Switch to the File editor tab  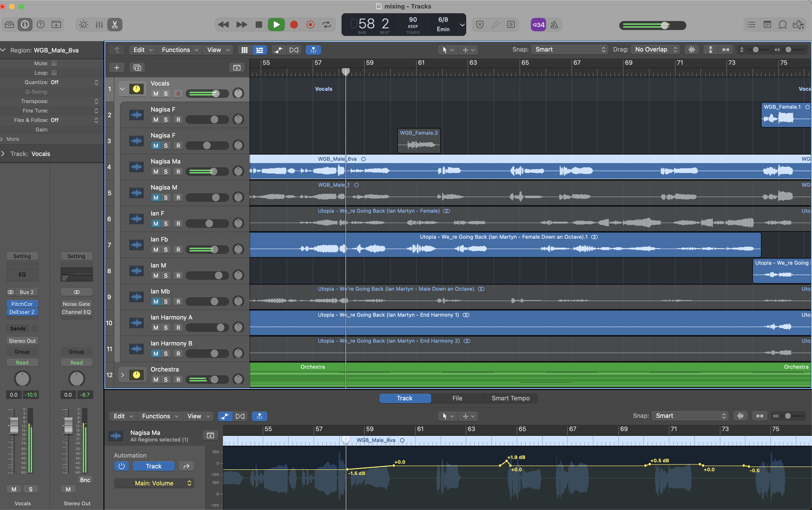point(457,398)
